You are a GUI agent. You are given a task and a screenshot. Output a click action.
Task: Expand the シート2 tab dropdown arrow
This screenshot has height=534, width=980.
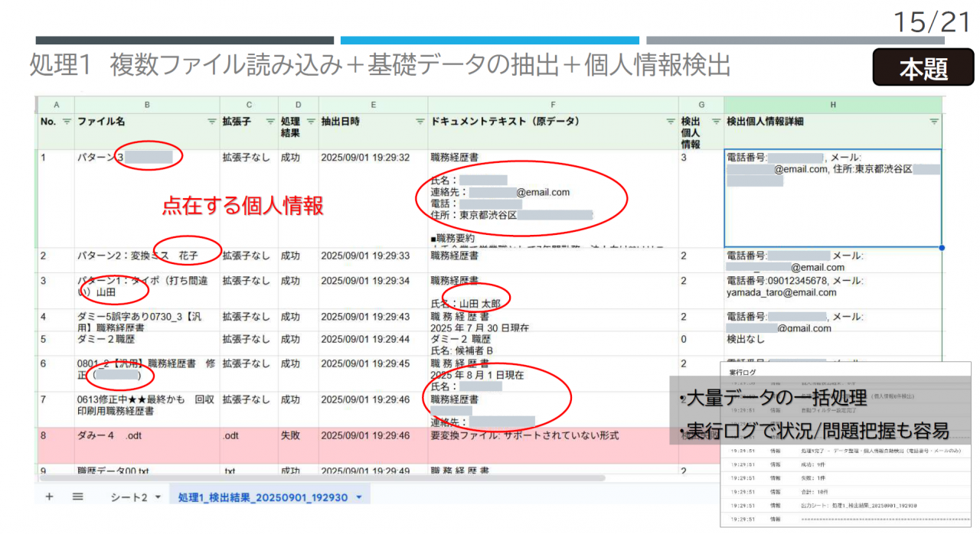(158, 497)
